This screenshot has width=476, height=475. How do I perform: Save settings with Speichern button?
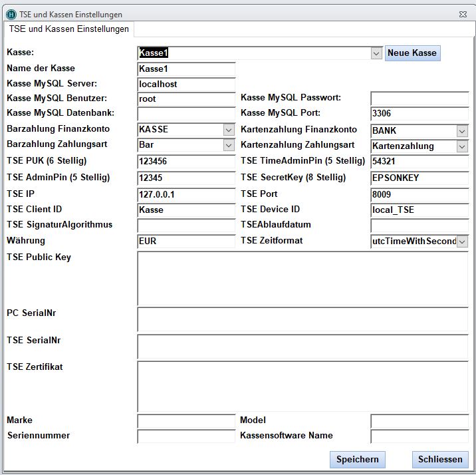pos(357,459)
